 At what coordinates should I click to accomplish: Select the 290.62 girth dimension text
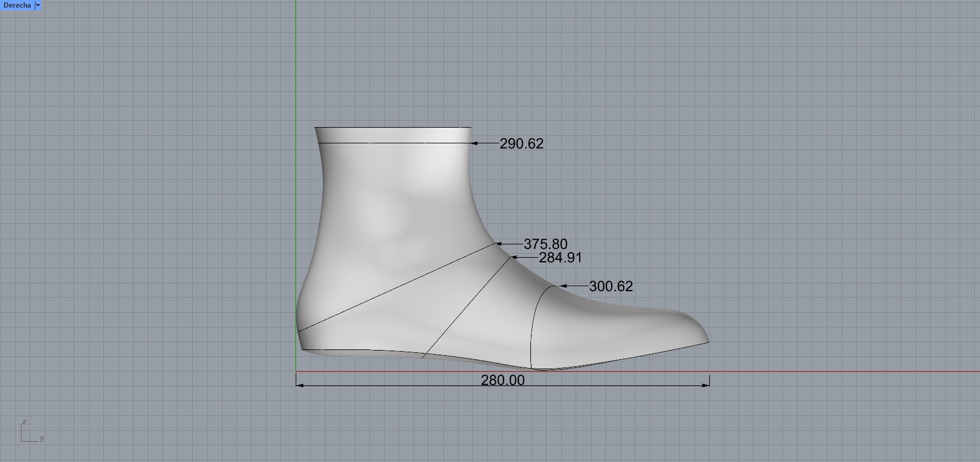click(521, 143)
